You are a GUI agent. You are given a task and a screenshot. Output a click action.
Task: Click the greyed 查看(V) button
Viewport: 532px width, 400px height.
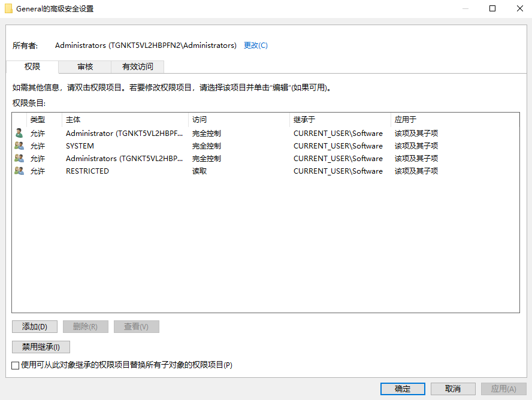(x=137, y=327)
